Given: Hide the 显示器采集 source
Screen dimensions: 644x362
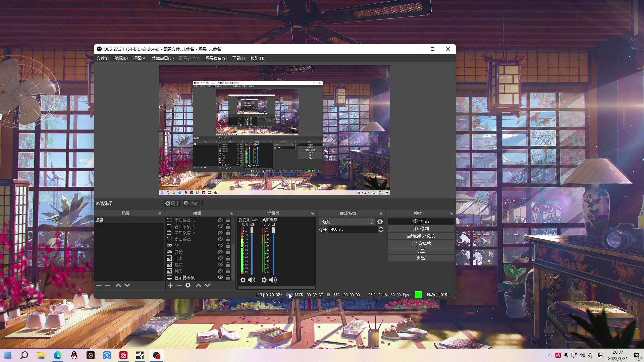Looking at the screenshot, I should click(x=220, y=277).
